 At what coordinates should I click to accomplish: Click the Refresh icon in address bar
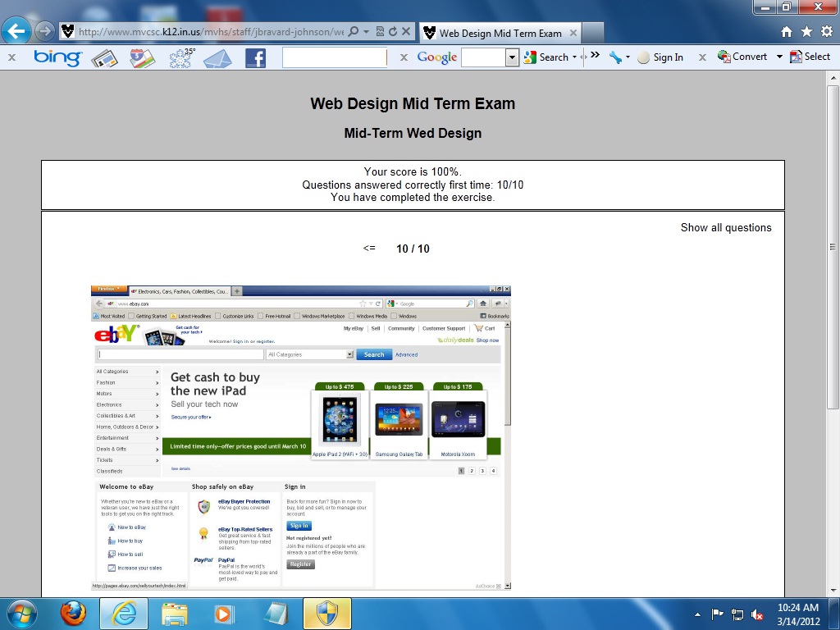393,32
